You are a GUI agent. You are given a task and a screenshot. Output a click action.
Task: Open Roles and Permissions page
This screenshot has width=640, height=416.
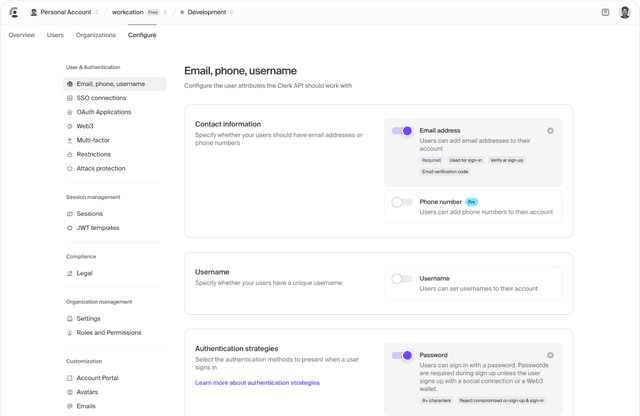(108, 333)
